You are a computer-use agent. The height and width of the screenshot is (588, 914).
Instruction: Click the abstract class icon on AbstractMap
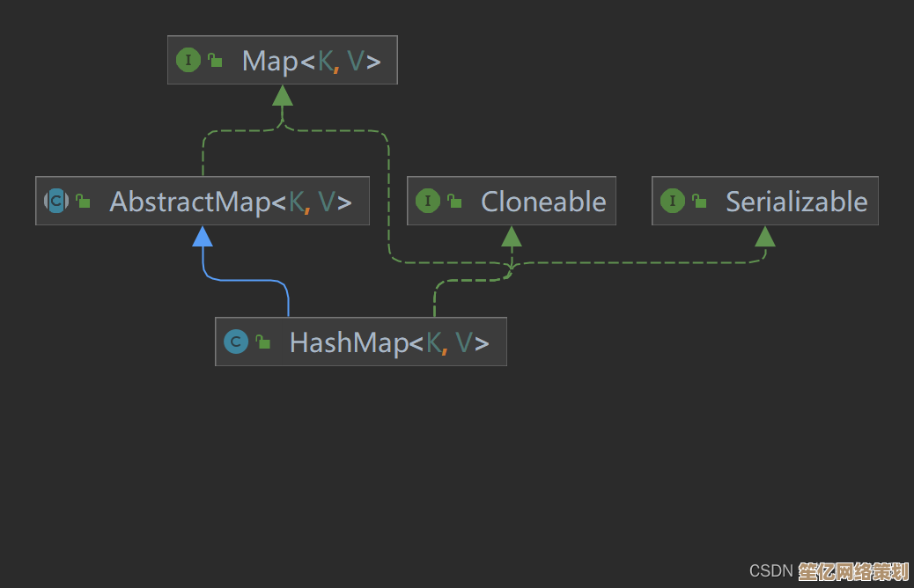click(55, 202)
